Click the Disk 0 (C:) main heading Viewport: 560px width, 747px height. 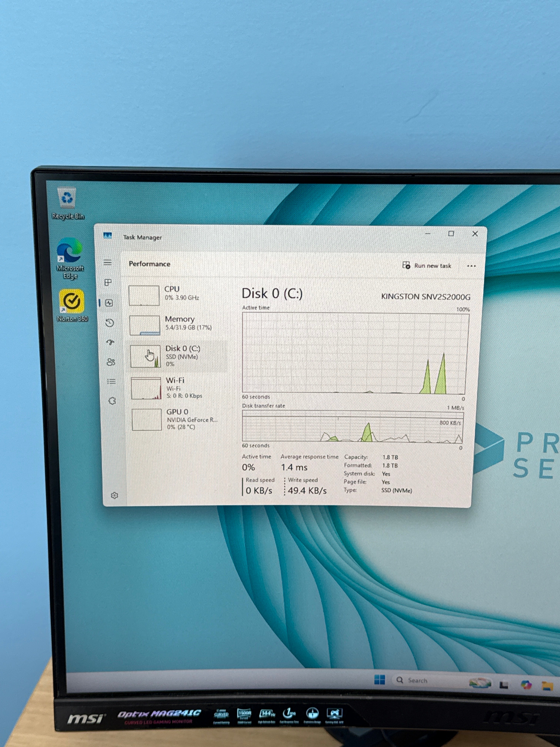(x=272, y=293)
